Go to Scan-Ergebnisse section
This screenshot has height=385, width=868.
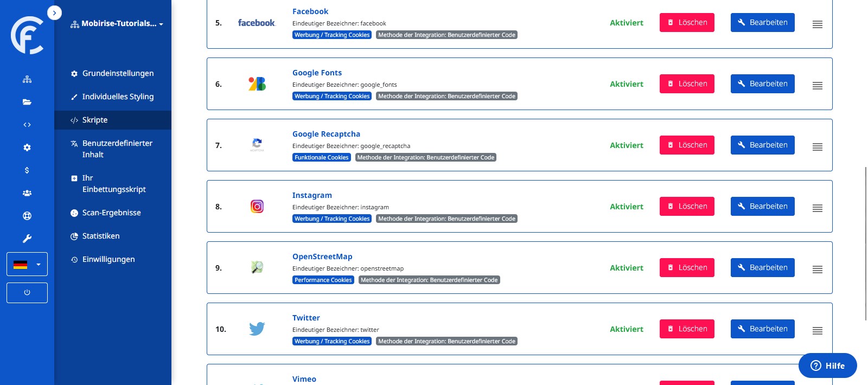(111, 213)
